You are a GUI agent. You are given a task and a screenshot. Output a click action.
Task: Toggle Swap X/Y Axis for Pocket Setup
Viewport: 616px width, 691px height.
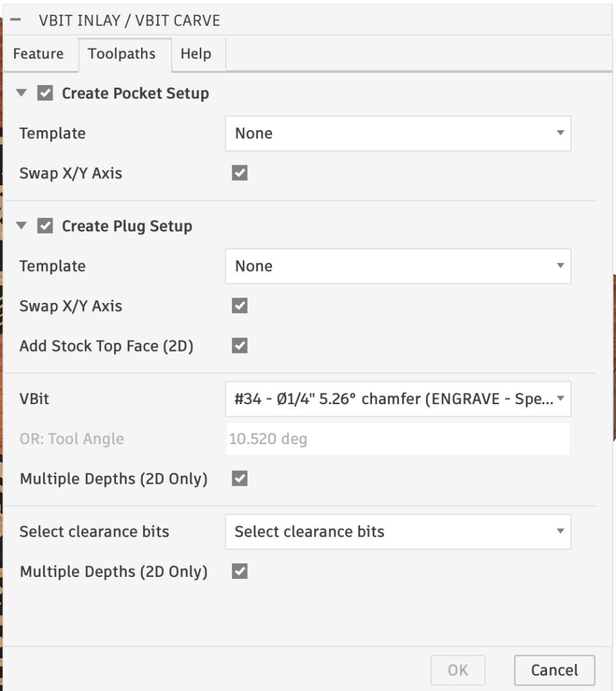click(x=240, y=173)
